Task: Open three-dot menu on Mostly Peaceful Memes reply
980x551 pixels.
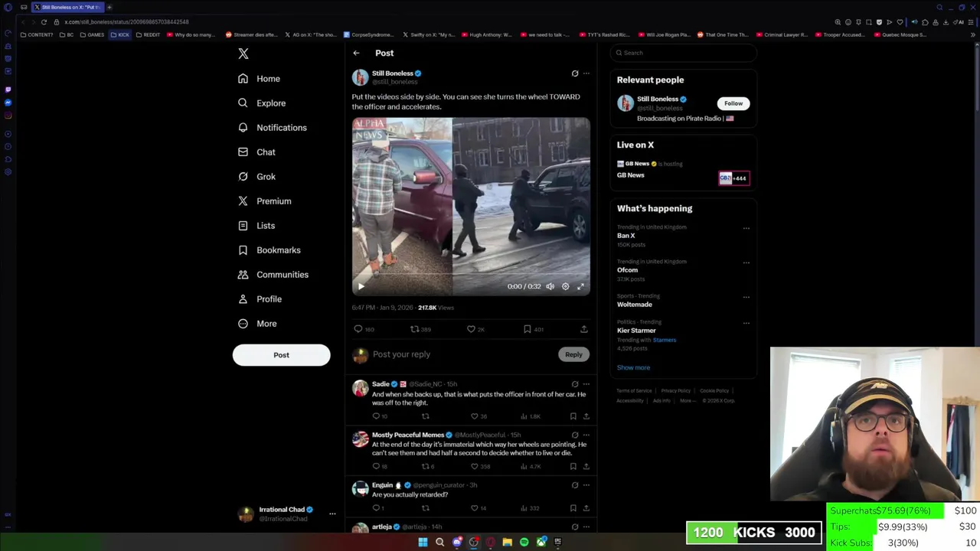Action: click(586, 435)
